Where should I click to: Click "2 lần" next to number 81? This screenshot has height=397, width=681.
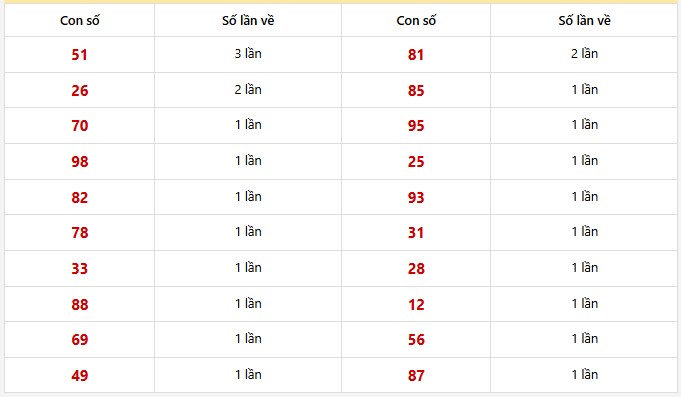tap(584, 54)
